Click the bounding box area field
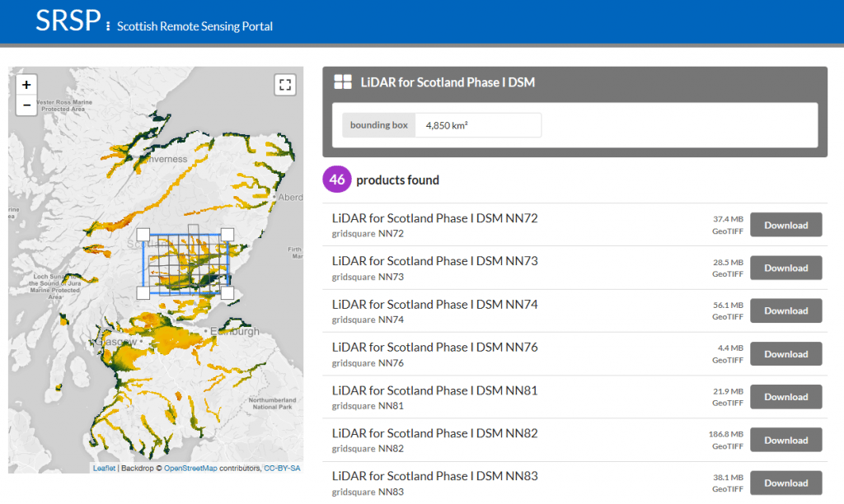Screen dimensions: 844x504 pyautogui.click(x=477, y=125)
